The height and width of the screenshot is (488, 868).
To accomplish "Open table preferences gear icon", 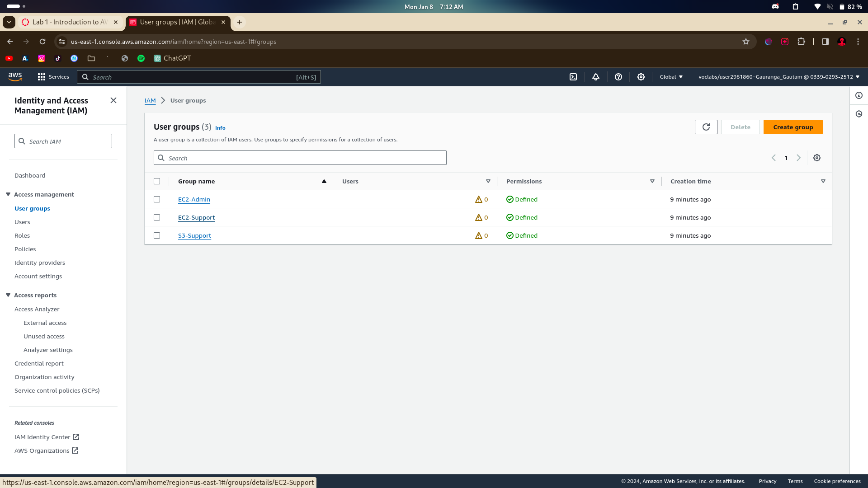I will [x=817, y=158].
